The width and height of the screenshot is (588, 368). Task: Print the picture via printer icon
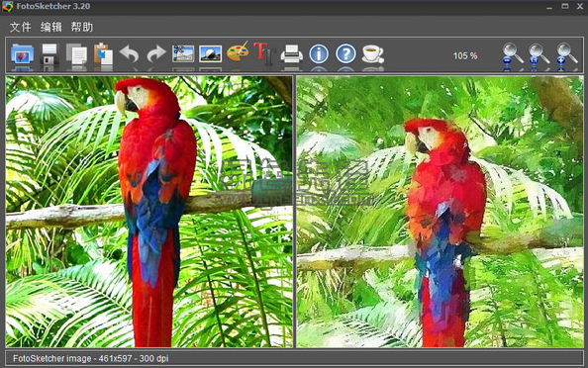(x=292, y=54)
